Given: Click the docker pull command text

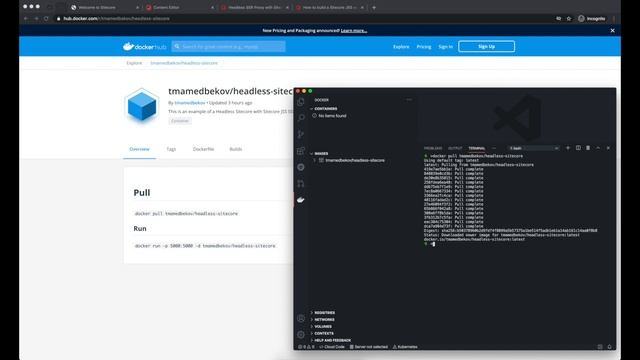Looking at the screenshot, I should [x=186, y=213].
